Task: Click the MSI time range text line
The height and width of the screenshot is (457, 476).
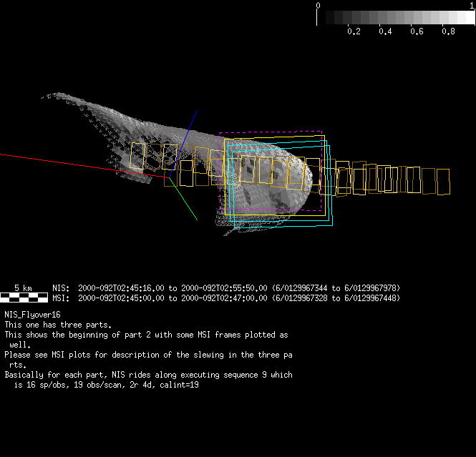Action: coord(225,298)
